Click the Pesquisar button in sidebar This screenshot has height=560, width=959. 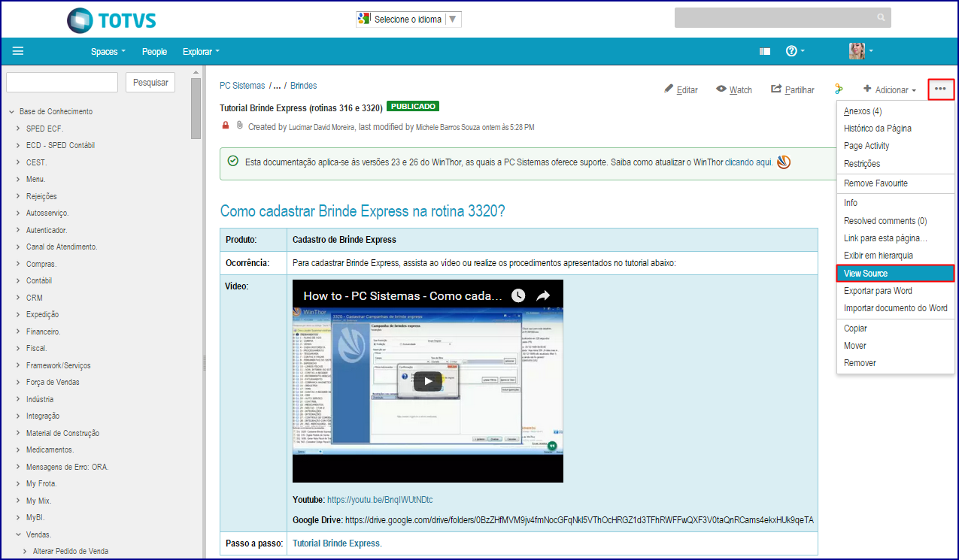click(150, 82)
